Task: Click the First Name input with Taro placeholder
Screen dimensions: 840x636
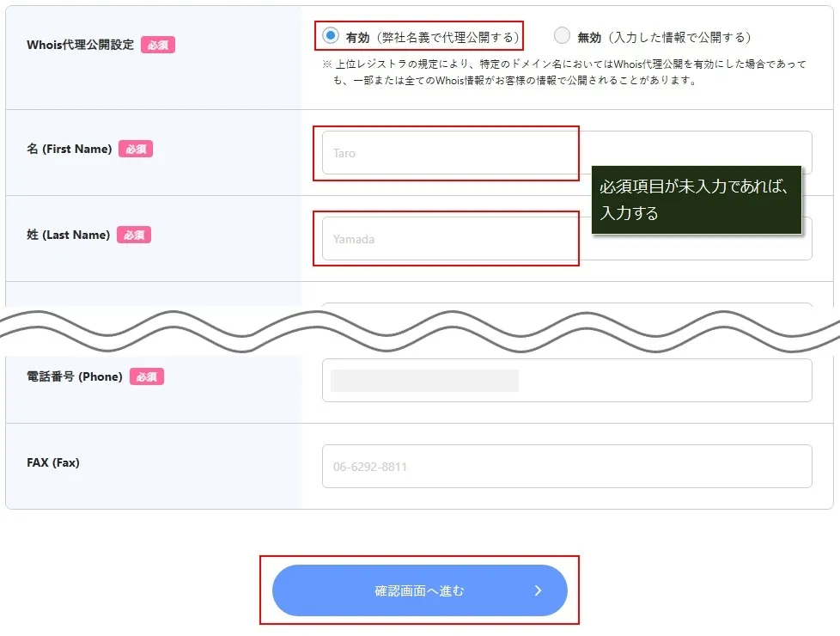Action: coord(567,153)
